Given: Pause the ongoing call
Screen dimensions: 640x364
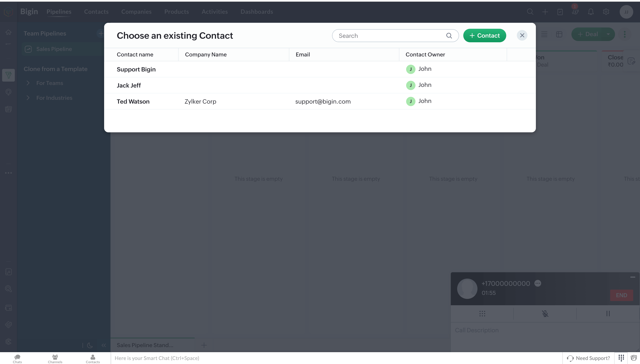Looking at the screenshot, I should pyautogui.click(x=608, y=313).
